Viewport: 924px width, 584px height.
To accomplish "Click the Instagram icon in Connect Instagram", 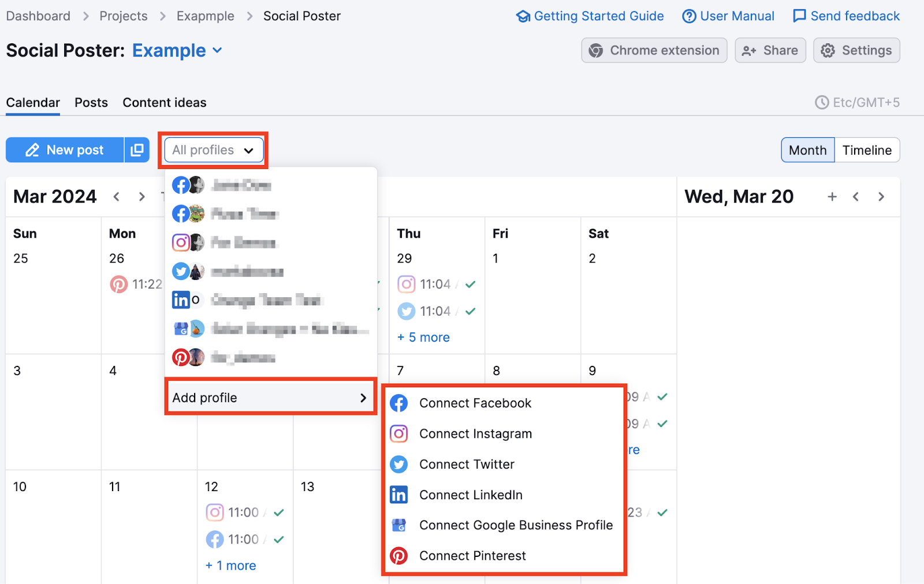I will tap(398, 434).
